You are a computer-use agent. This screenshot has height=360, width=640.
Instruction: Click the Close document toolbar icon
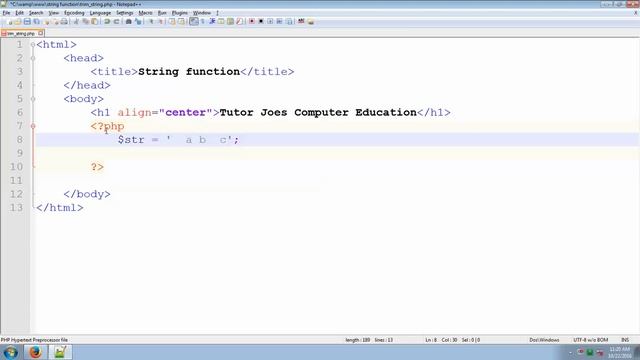tap(47, 21)
